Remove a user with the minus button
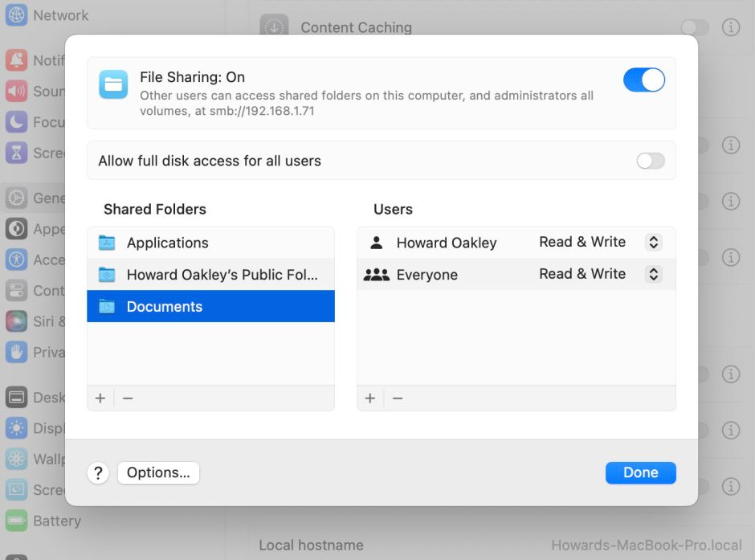This screenshot has width=755, height=560. [x=398, y=399]
